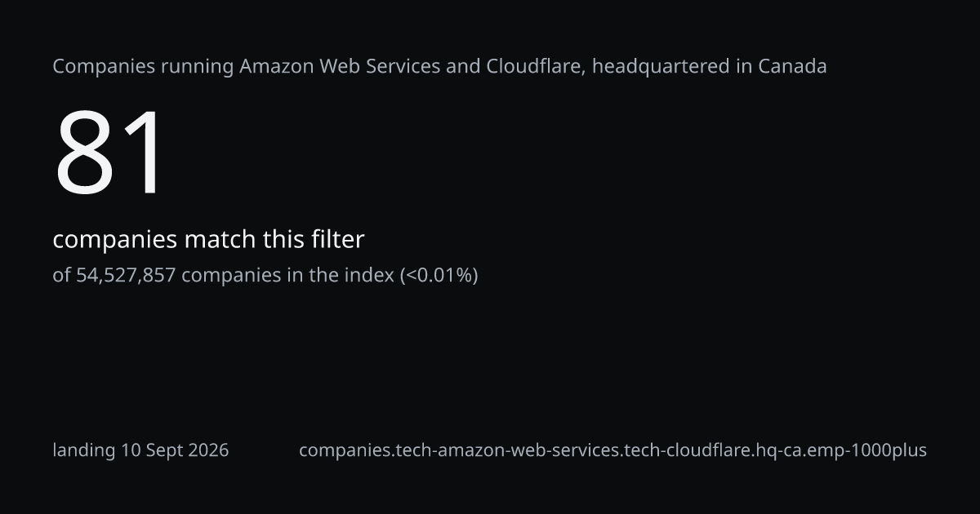
Task: Click the date 10 Sept 2026
Action: pyautogui.click(x=175, y=450)
